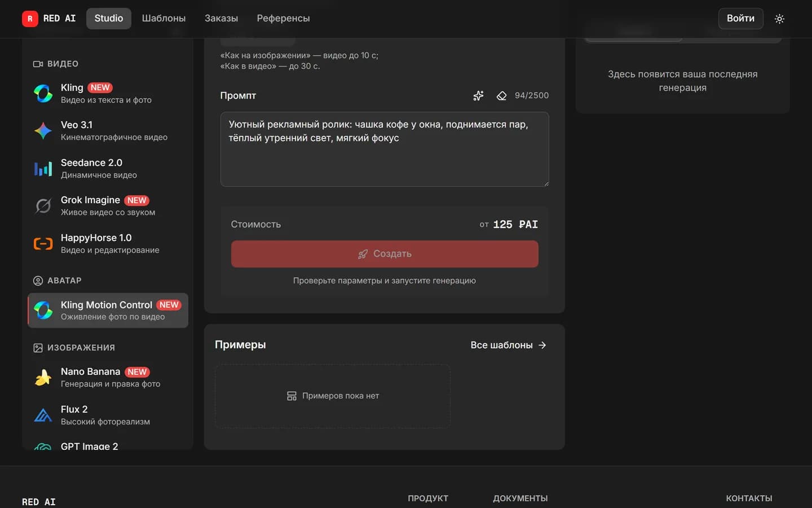The image size is (812, 508).
Task: Click the rocket icon on Создать button
Action: coord(363,254)
